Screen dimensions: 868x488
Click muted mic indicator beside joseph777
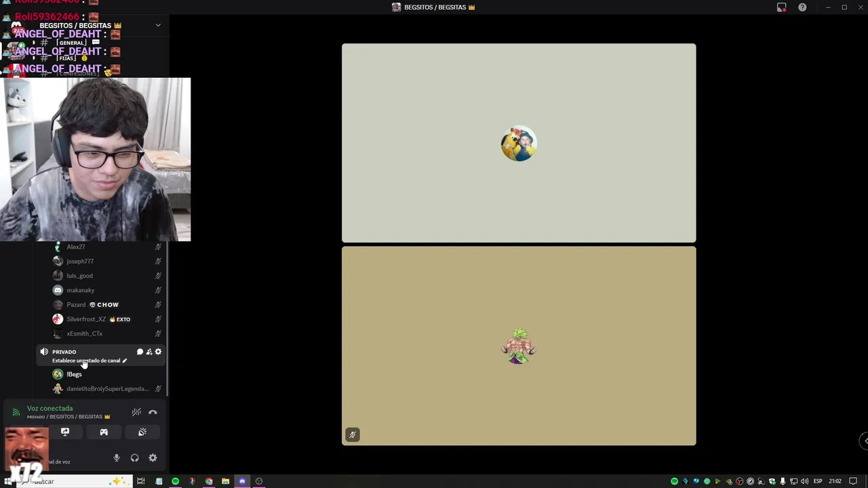158,261
